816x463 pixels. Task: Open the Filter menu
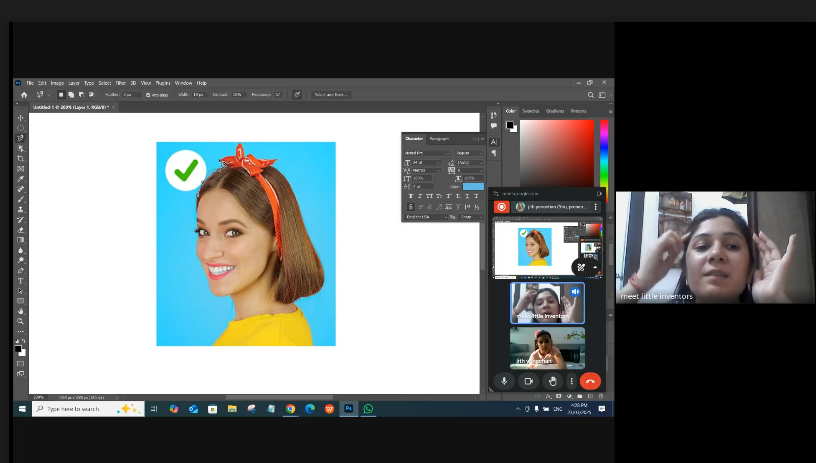coord(119,83)
